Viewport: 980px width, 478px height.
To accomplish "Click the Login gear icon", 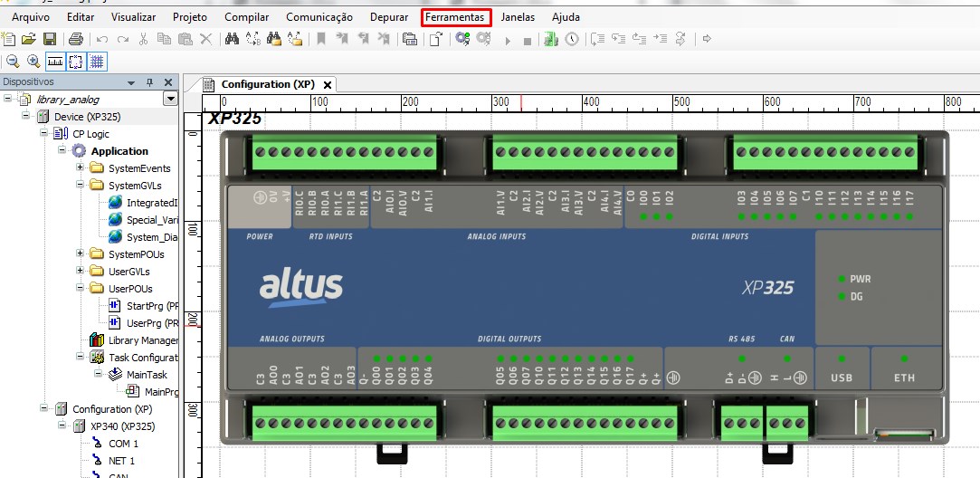I will (x=462, y=39).
